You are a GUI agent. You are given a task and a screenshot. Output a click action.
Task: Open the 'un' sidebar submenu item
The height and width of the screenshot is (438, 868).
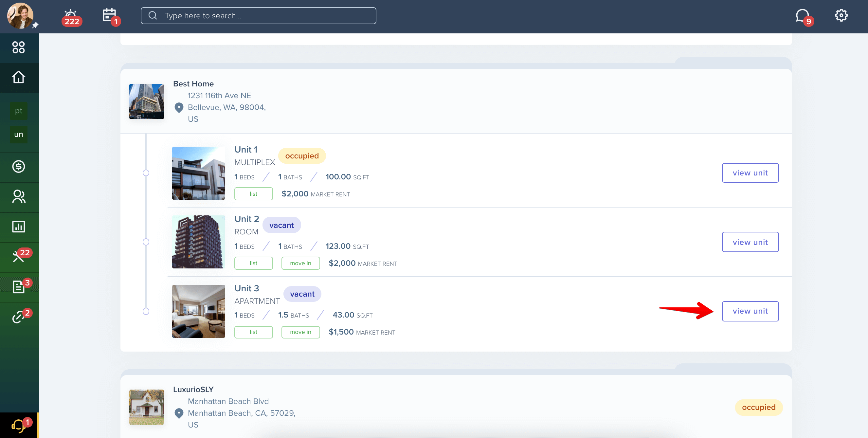(x=19, y=135)
